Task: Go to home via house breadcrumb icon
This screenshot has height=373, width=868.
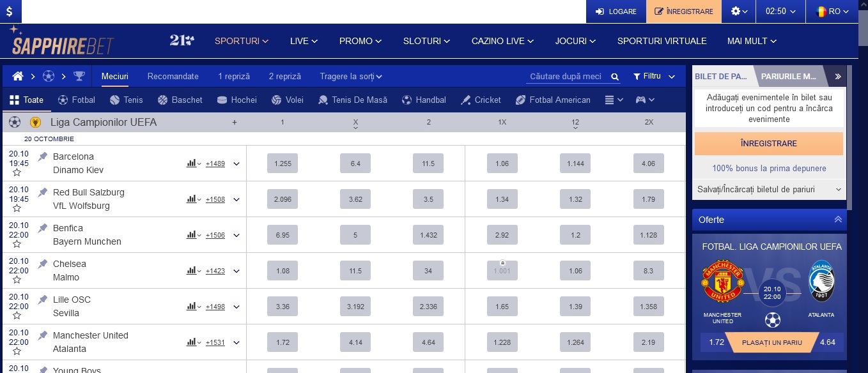Action: [x=18, y=77]
